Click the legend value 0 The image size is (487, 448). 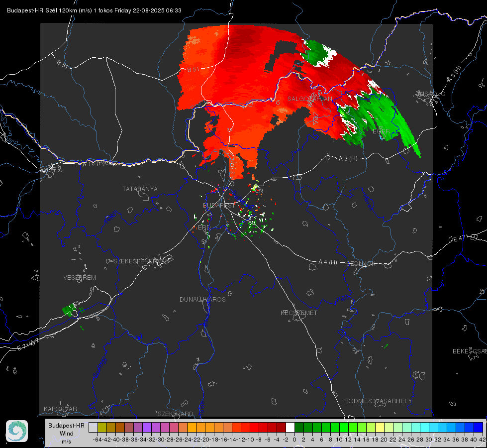294,440
